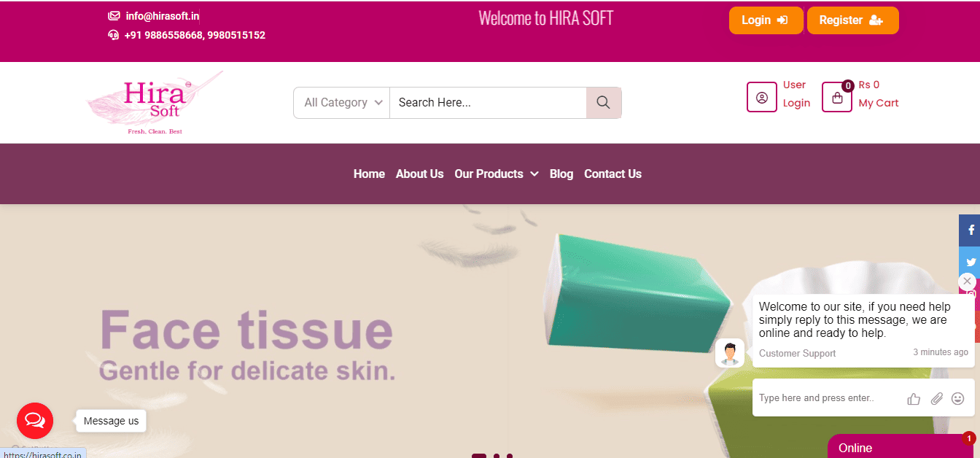This screenshot has width=980, height=458.
Task: Open the Twitter sidebar icon
Action: (x=971, y=262)
